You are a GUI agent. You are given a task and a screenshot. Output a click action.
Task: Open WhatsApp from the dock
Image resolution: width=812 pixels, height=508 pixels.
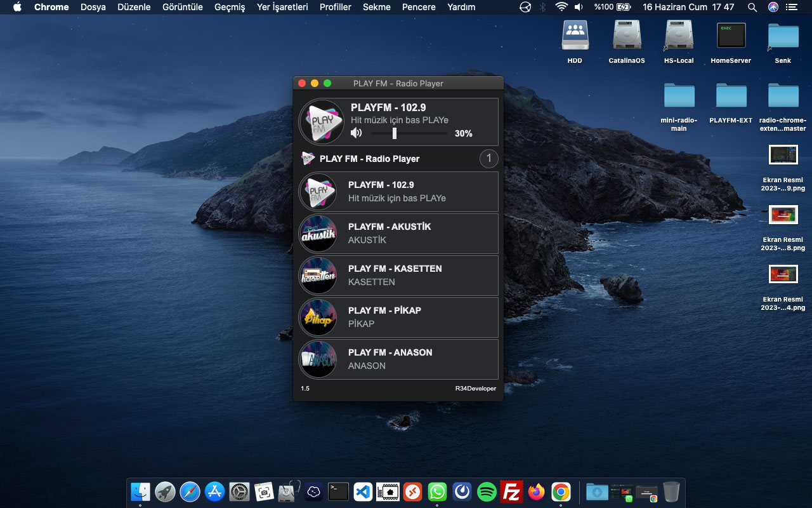[x=437, y=491]
